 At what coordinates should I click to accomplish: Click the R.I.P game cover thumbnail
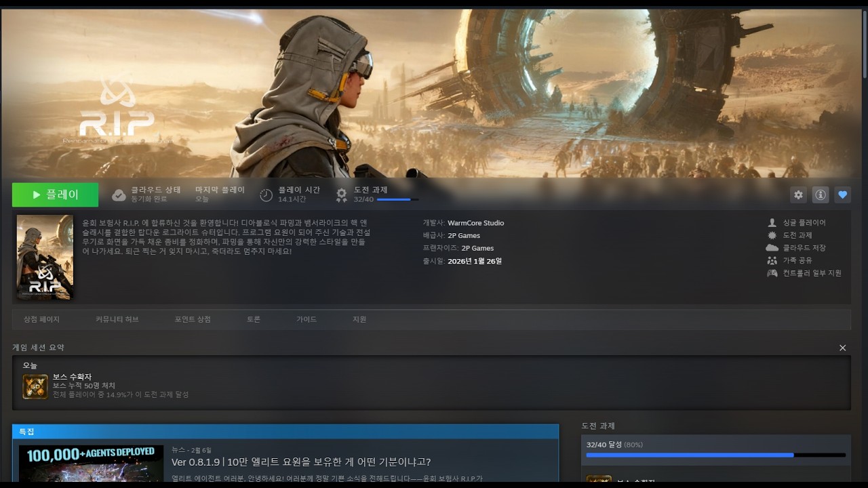45,258
